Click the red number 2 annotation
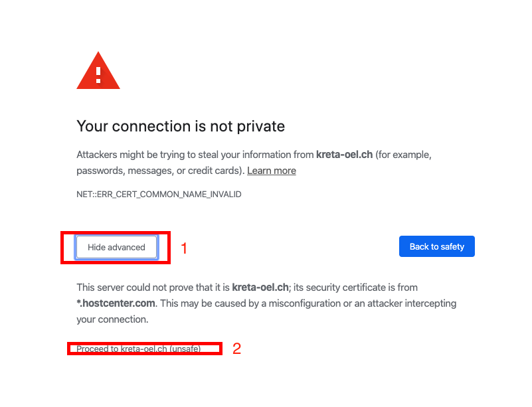Screen dimensions: 532x407 (236, 349)
